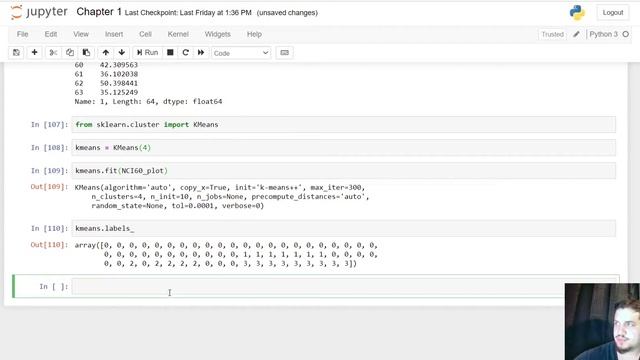Click the Jupyter logo
This screenshot has width=640, height=360.
click(39, 12)
